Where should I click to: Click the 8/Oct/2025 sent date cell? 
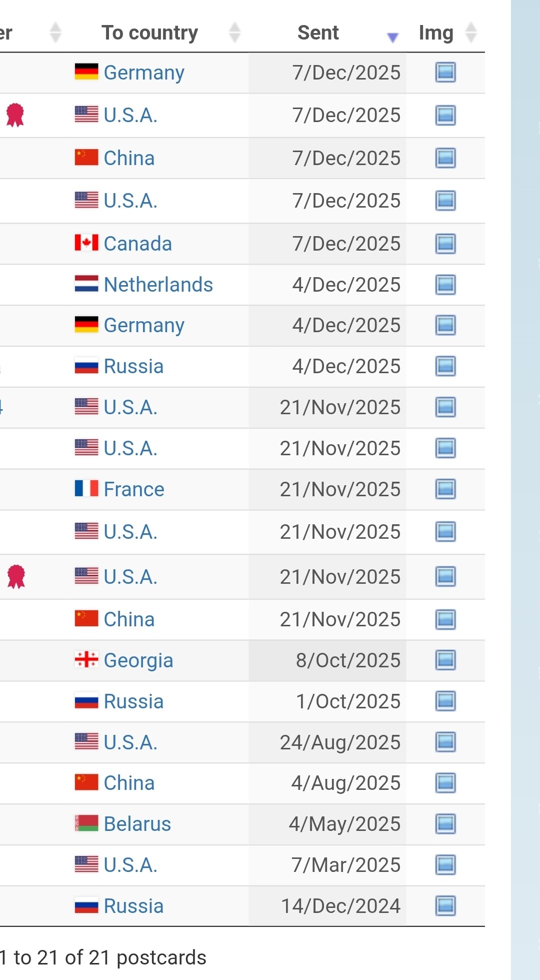[x=348, y=660]
